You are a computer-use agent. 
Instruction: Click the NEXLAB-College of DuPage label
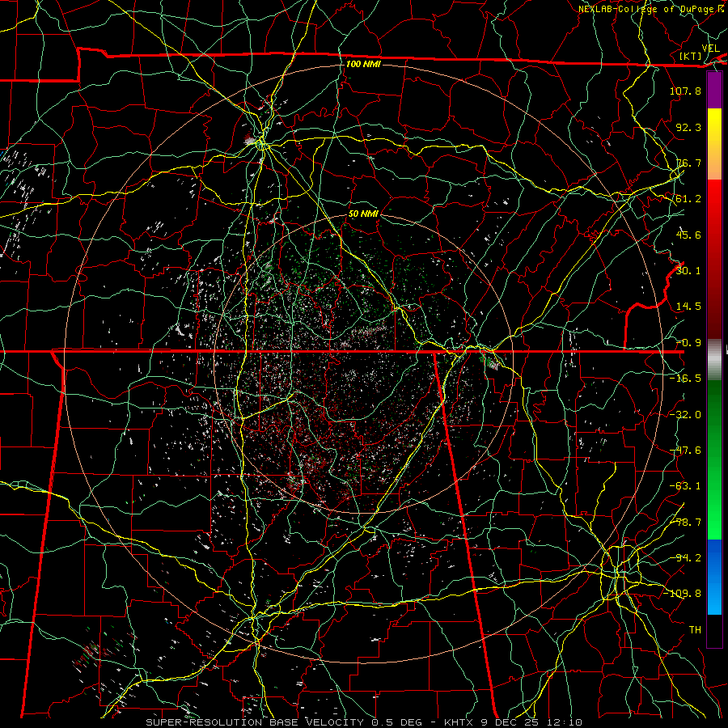[651, 9]
